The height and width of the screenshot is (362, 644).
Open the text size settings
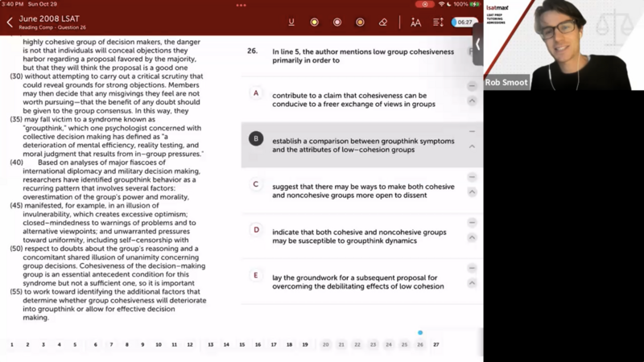415,23
